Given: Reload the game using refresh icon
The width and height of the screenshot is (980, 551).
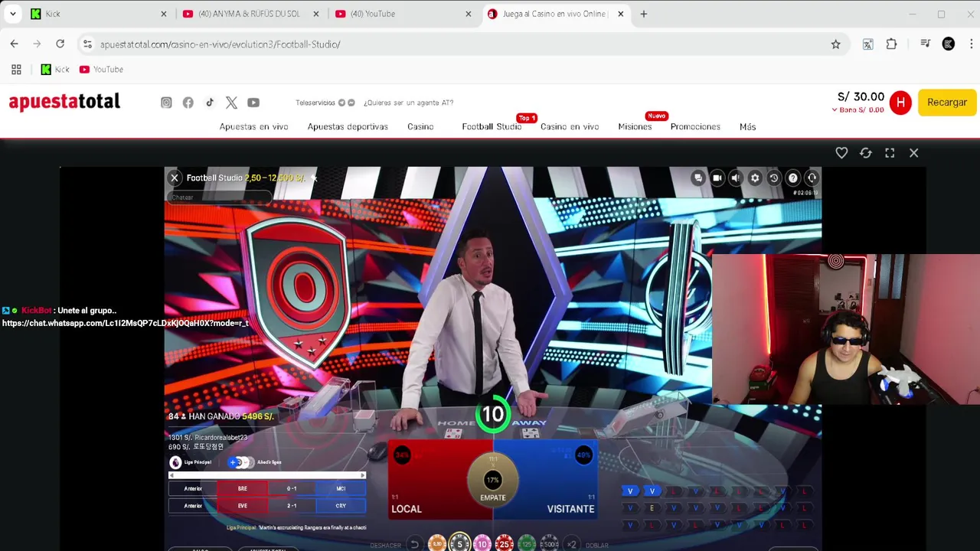Looking at the screenshot, I should pyautogui.click(x=866, y=153).
